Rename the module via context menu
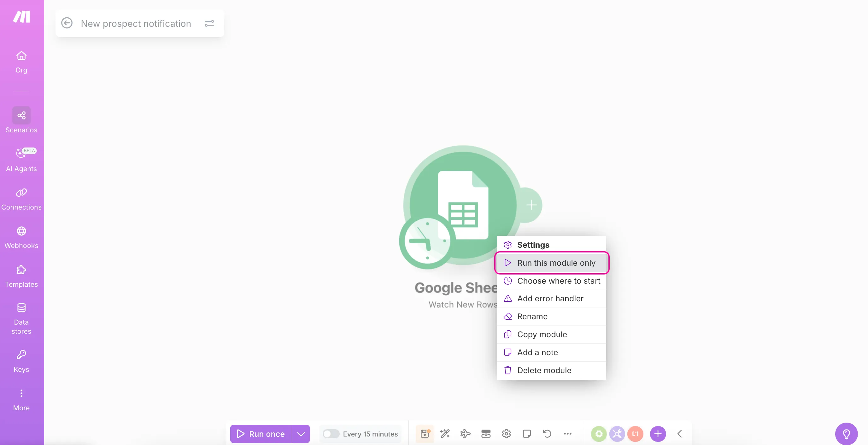Viewport: 868px width, 445px height. [x=552, y=316]
